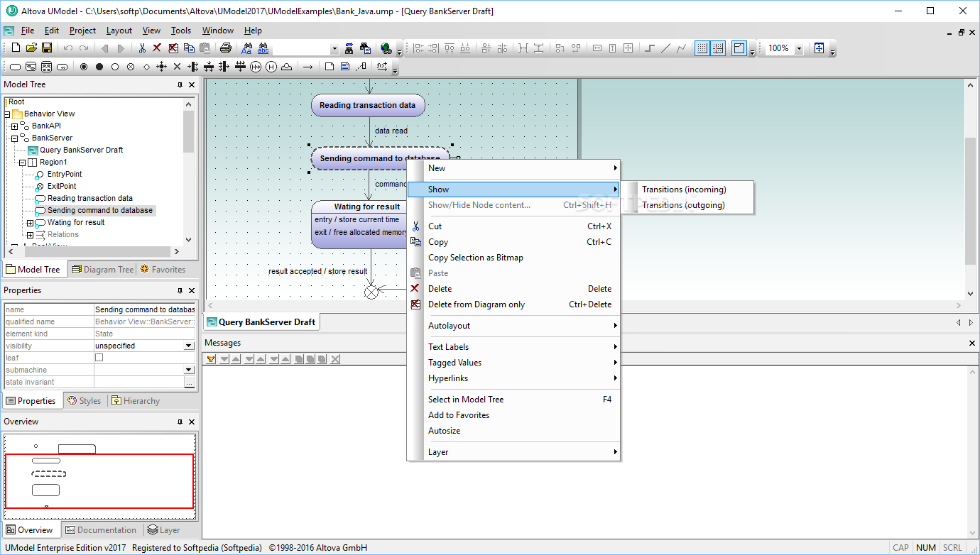Open the zoom percentage dropdown
The height and width of the screenshot is (555, 980).
[799, 48]
